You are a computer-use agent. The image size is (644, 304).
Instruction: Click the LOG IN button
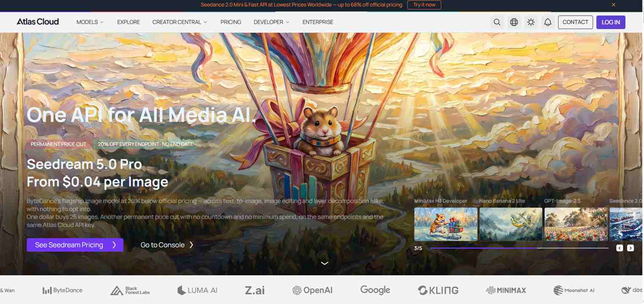611,22
